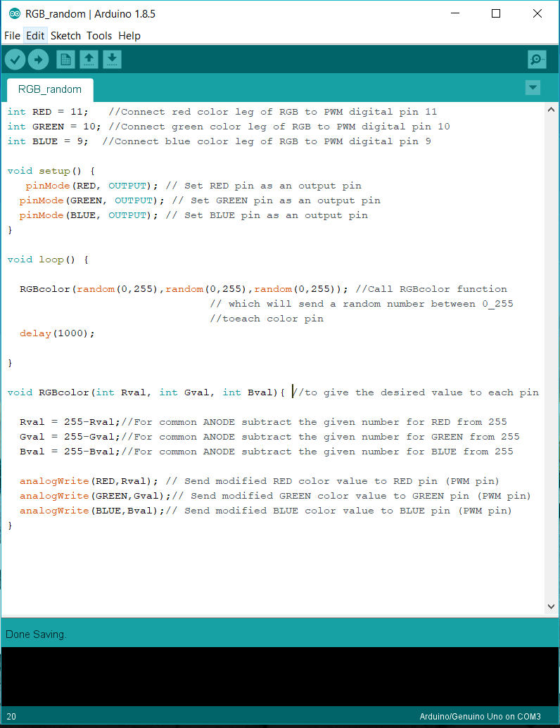Click the Verify sketch checkmark button
The height and width of the screenshot is (728, 560).
15,59
